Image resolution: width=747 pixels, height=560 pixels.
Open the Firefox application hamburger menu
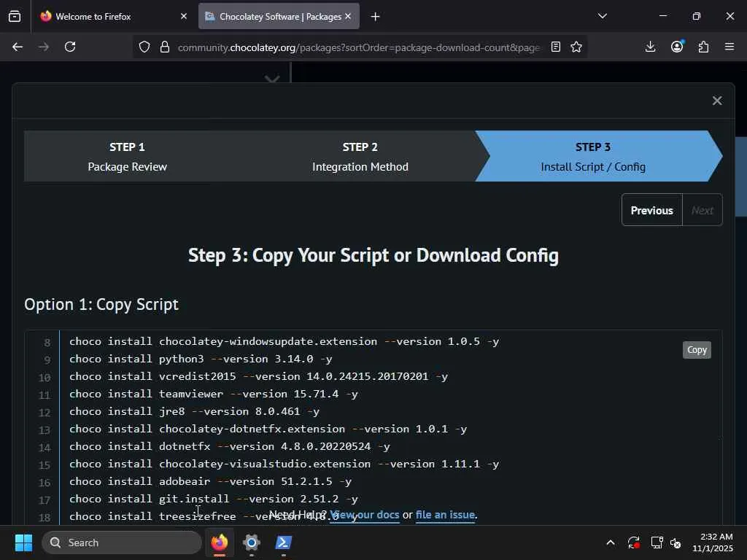pos(729,47)
